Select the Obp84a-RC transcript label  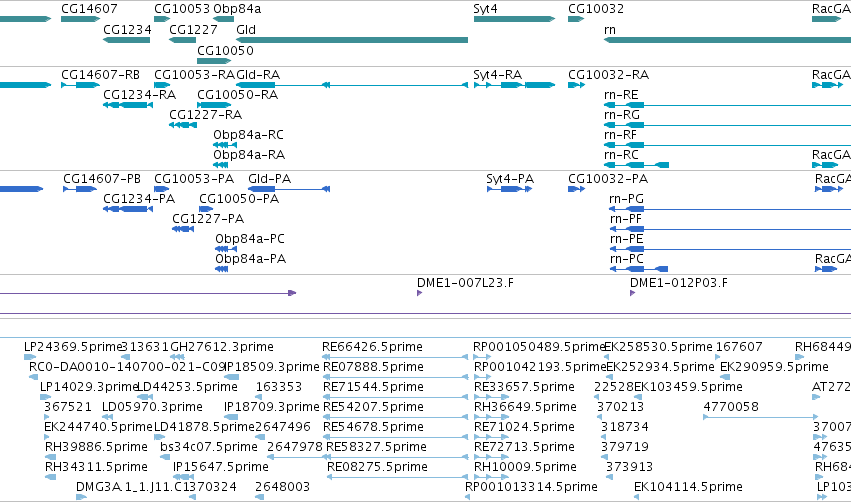tap(249, 135)
